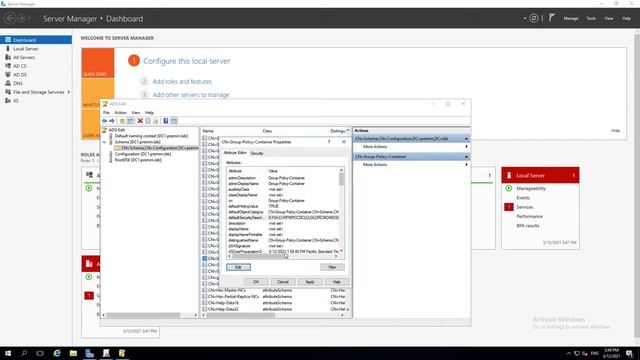This screenshot has width=640, height=360.
Task: Click Apply in properties dialog
Action: 310,282
